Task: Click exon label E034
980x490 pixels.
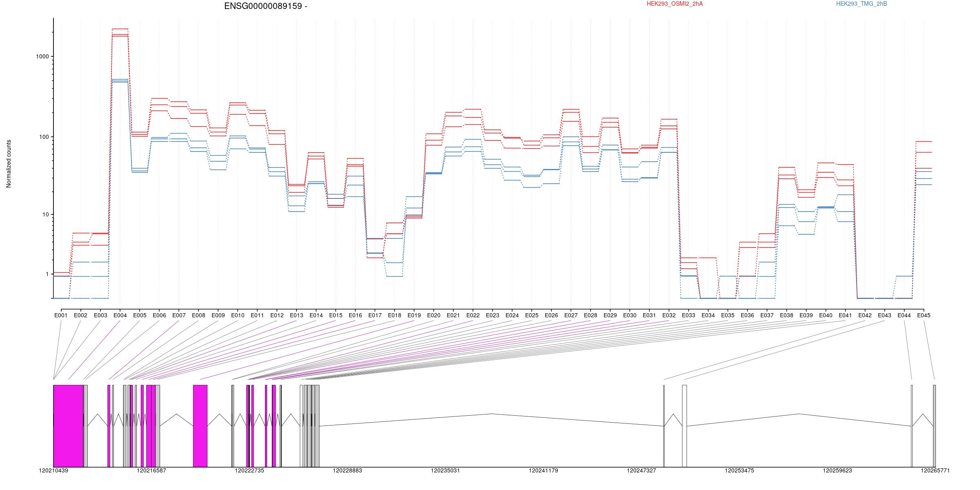Action: (708, 315)
